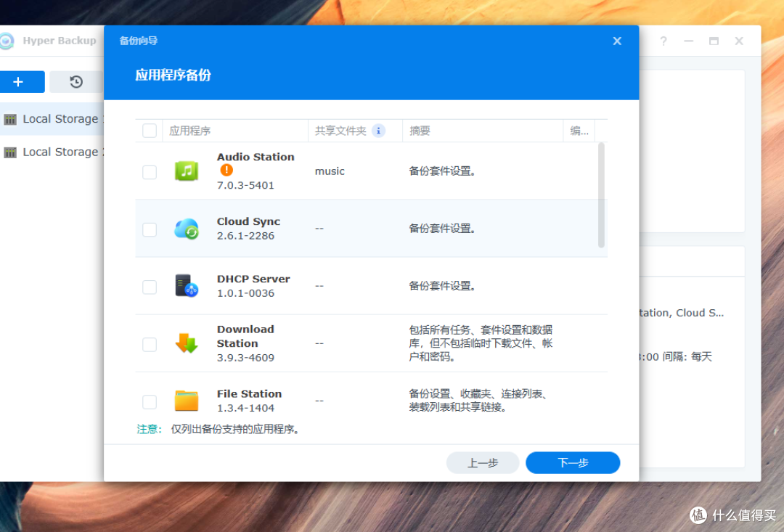Image resolution: width=784 pixels, height=532 pixels.
Task: Check the DHCP Server checkbox
Action: tap(150, 287)
